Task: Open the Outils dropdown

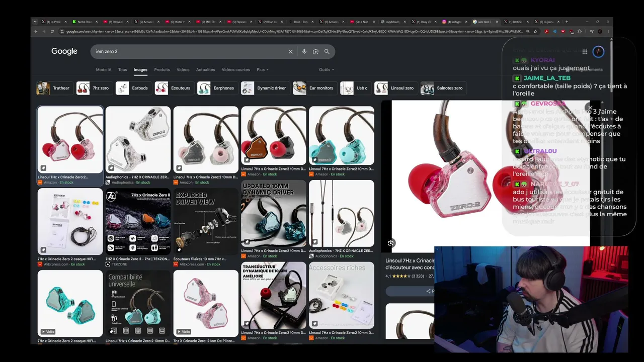Action: point(326,70)
